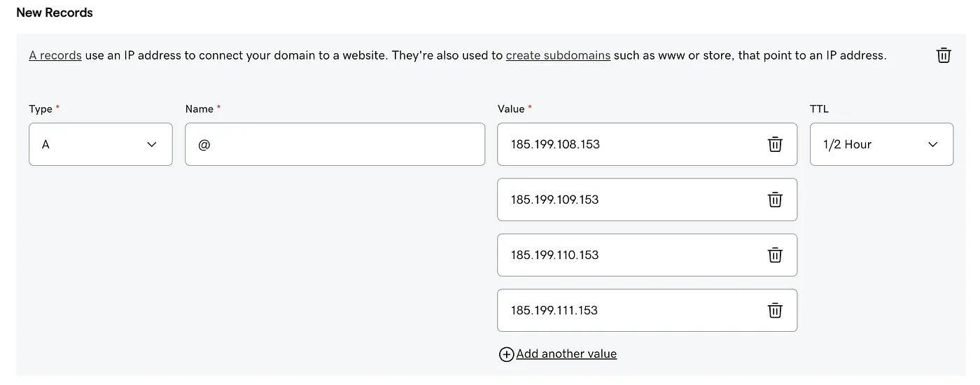Open the 'A records' help link
980x385 pixels.
55,55
